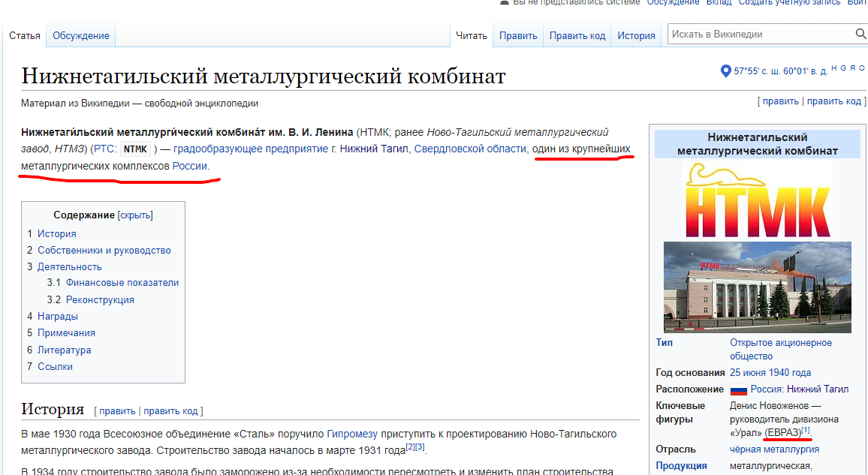Click the top bar Обсуждение user link
The height and width of the screenshot is (475, 868).
pos(673,2)
